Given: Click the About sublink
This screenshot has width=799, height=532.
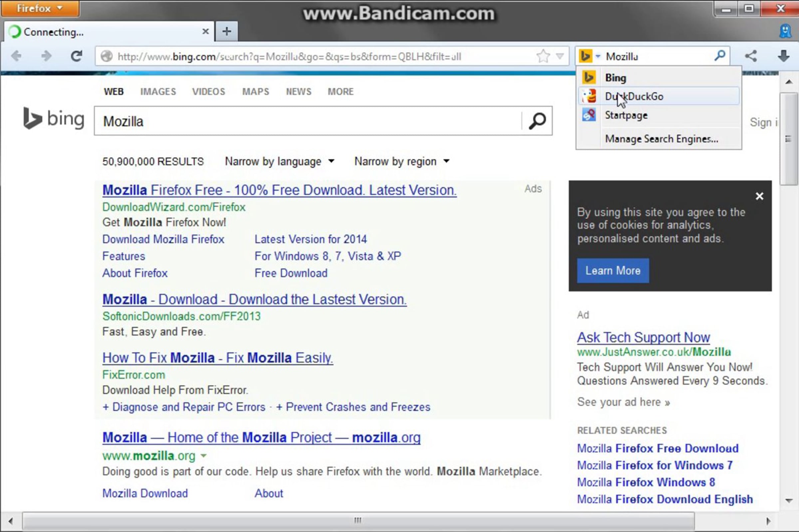Looking at the screenshot, I should click(269, 493).
